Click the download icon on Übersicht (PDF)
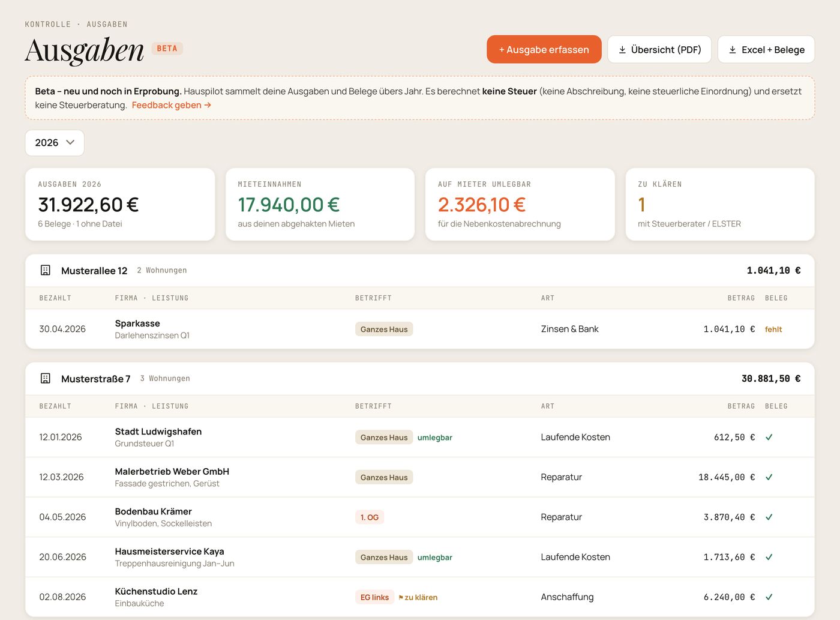 622,50
